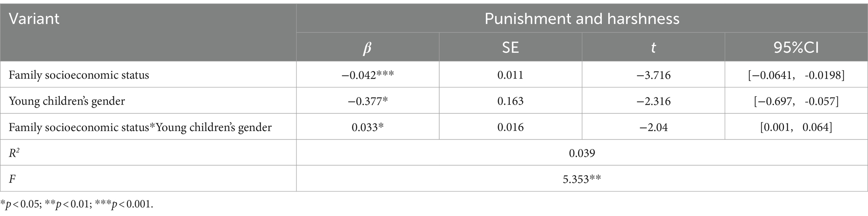The image size is (868, 216).
Task: Select the Family socioeconomic status row label
Action: click(x=79, y=75)
